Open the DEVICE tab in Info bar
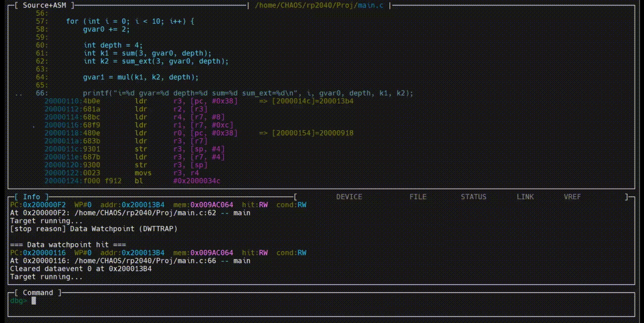 click(349, 197)
